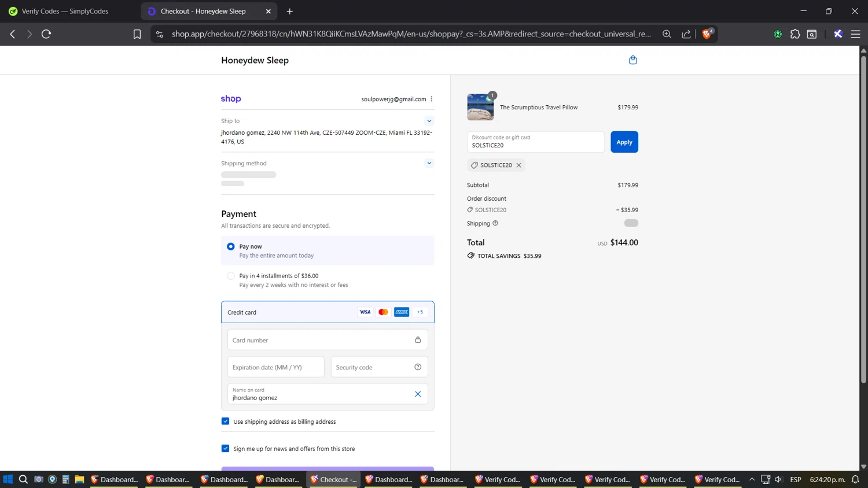Click the ESP language indicator
Image resolution: width=868 pixels, height=488 pixels.
[796, 479]
